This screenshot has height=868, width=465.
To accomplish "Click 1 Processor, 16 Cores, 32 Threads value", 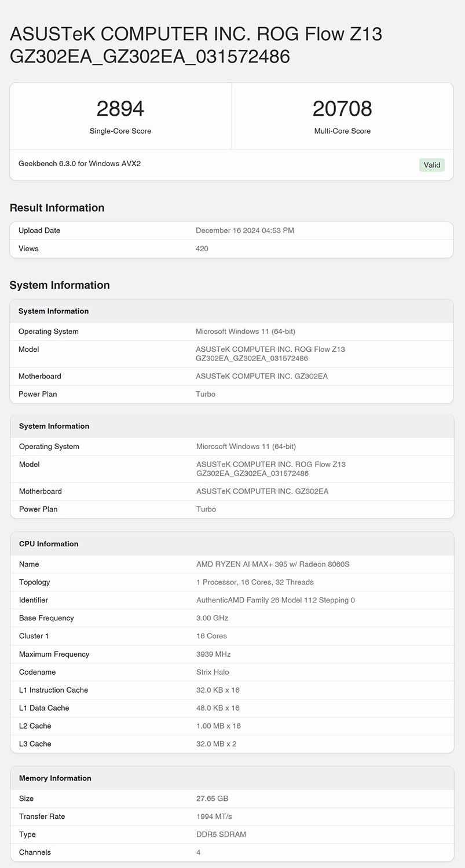I will [x=255, y=582].
